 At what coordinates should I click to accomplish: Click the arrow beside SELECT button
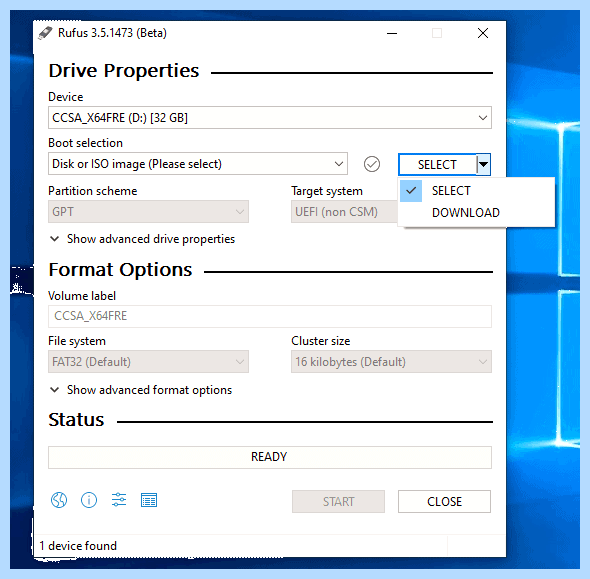pyautogui.click(x=484, y=164)
